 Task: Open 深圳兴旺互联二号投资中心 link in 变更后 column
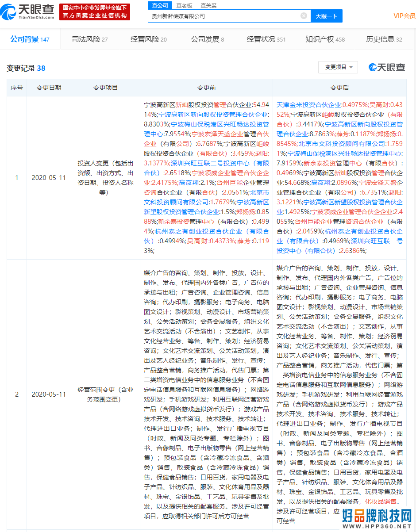339,246
